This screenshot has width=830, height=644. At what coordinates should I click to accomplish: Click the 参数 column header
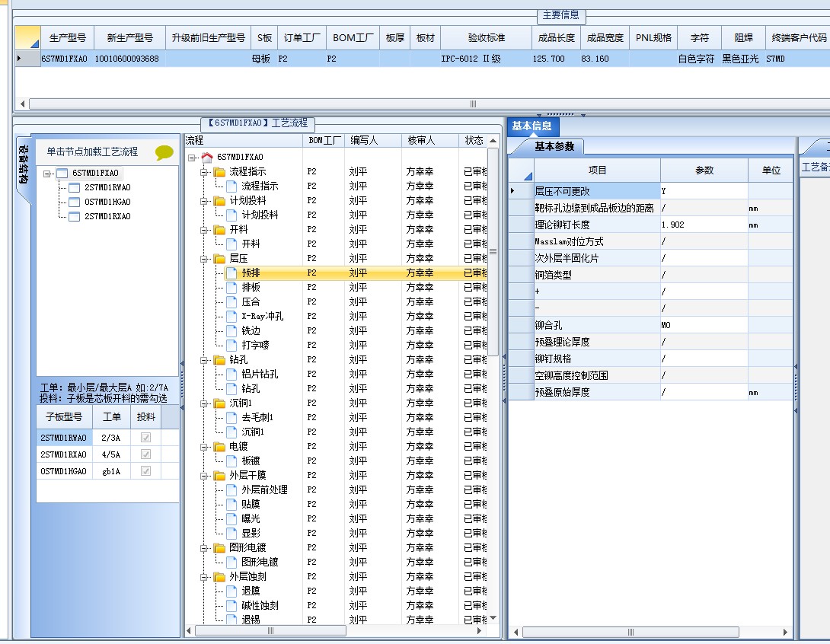pos(704,170)
